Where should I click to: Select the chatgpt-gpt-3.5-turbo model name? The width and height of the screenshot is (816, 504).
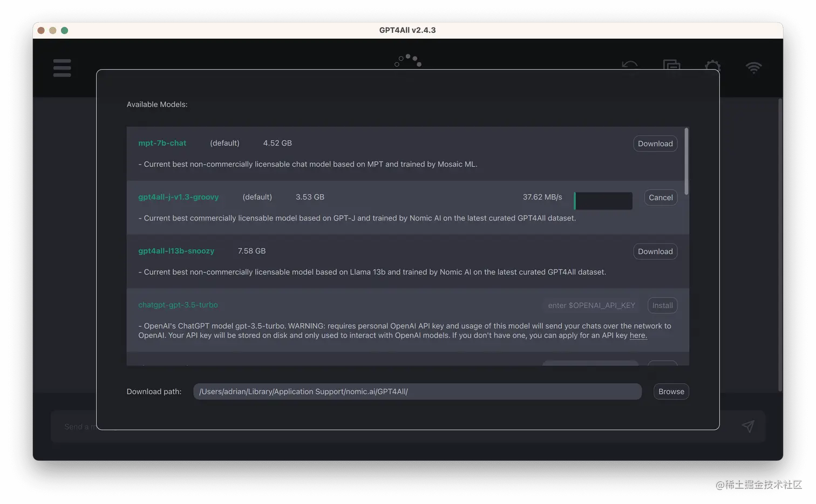178,305
